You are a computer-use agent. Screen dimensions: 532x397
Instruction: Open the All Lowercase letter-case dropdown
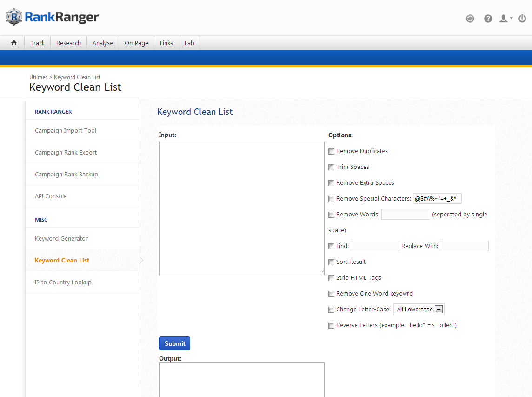(419, 310)
